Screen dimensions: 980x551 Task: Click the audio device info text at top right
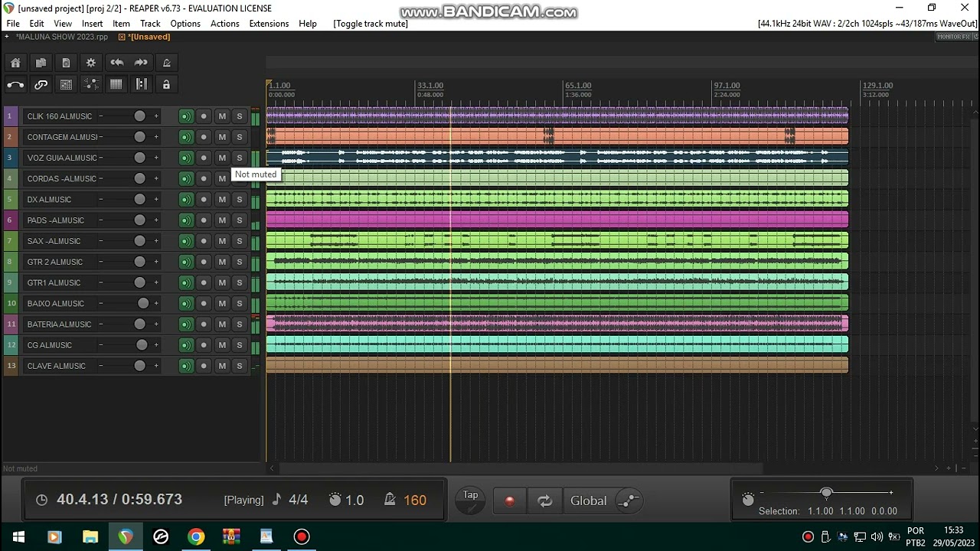point(867,24)
